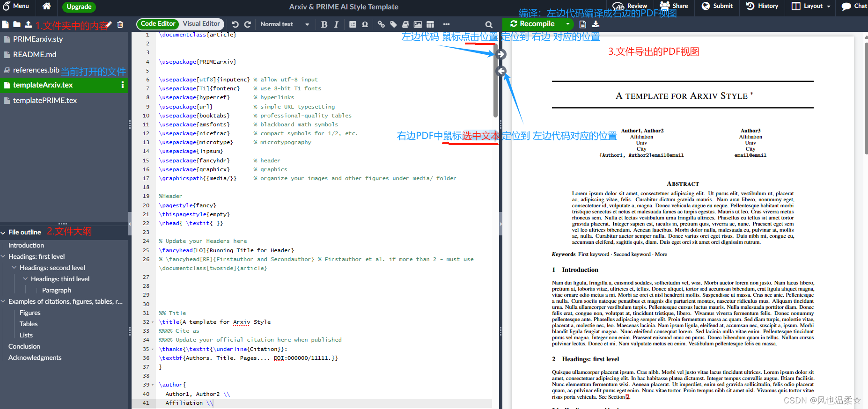Image resolution: width=868 pixels, height=409 pixels.
Task: Create a new file via page icon
Action: point(5,24)
